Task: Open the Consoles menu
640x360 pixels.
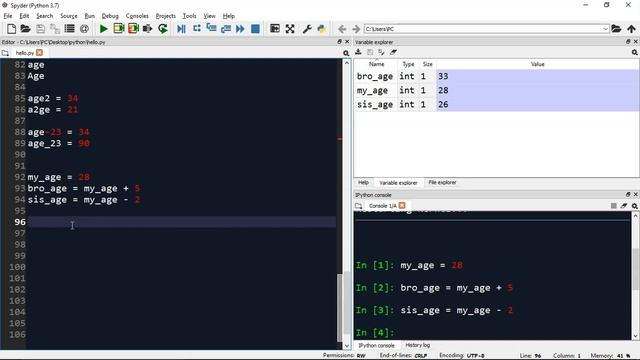Action: [137, 16]
